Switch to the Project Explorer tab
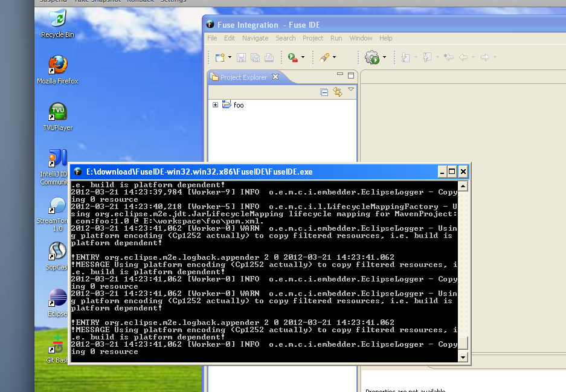This screenshot has height=392, width=566. tap(243, 77)
